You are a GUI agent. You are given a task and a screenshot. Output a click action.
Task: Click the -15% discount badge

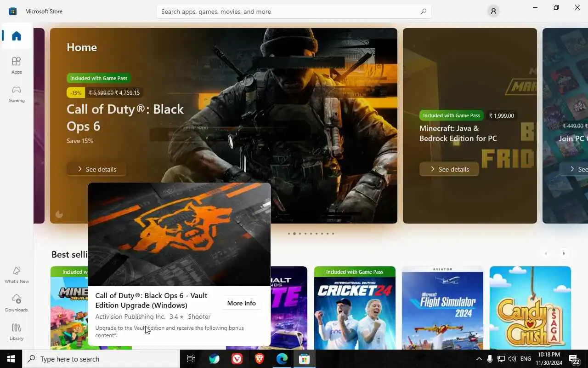(x=76, y=92)
